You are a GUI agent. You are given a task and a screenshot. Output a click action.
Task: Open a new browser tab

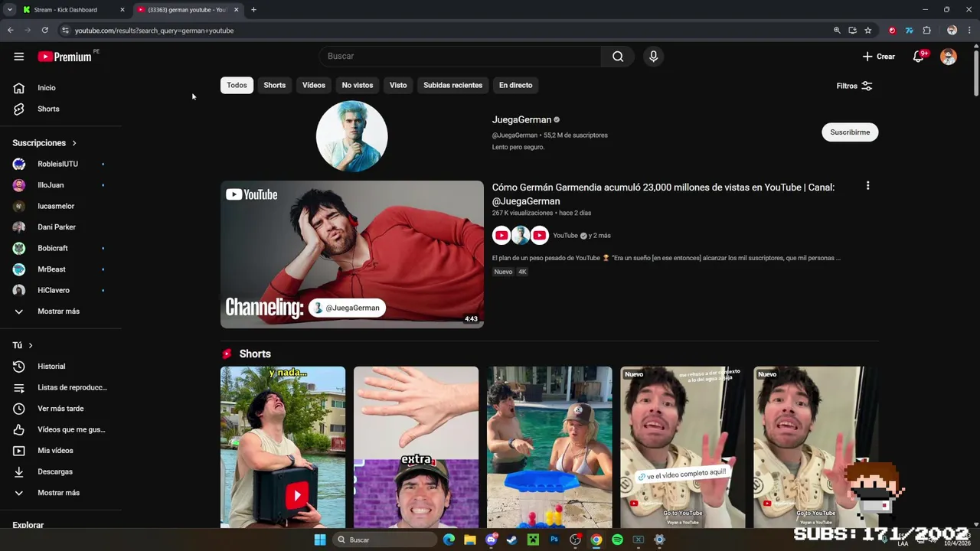[x=253, y=10]
